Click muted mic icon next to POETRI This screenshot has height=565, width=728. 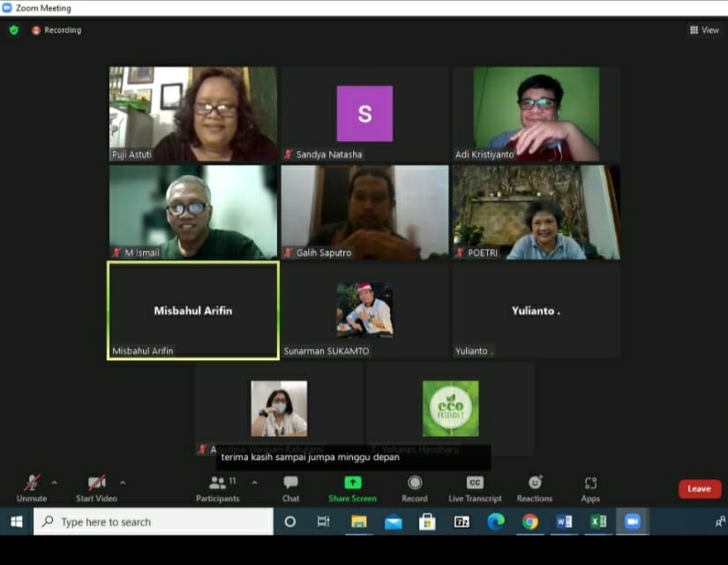click(x=460, y=252)
